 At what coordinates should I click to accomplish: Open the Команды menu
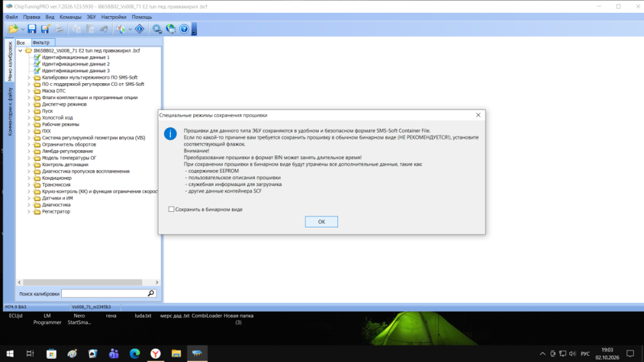click(x=70, y=17)
